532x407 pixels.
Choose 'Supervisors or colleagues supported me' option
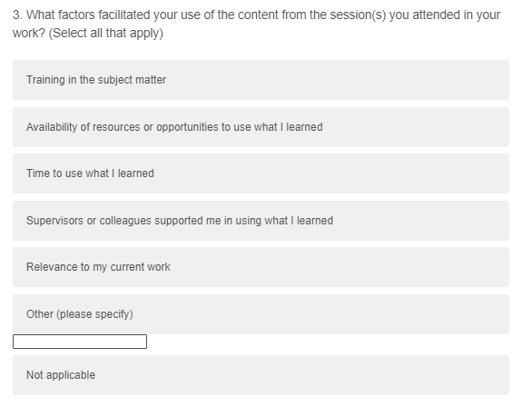tap(261, 221)
